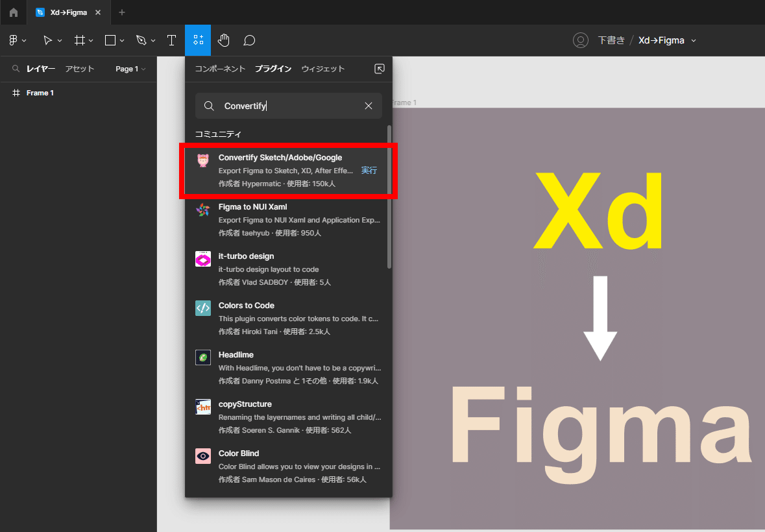Select the Hand tool
Image resolution: width=765 pixels, height=532 pixels.
coord(223,40)
